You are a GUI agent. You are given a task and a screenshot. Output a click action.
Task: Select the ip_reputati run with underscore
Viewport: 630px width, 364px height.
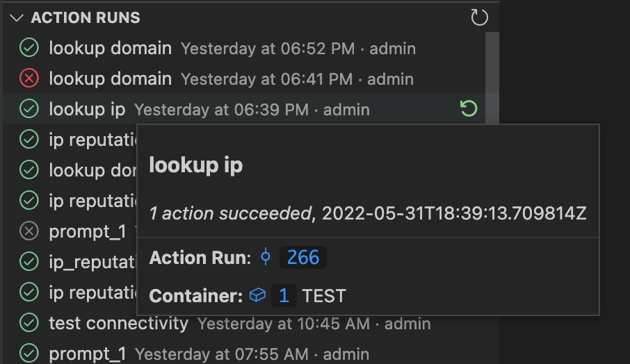(x=70, y=262)
